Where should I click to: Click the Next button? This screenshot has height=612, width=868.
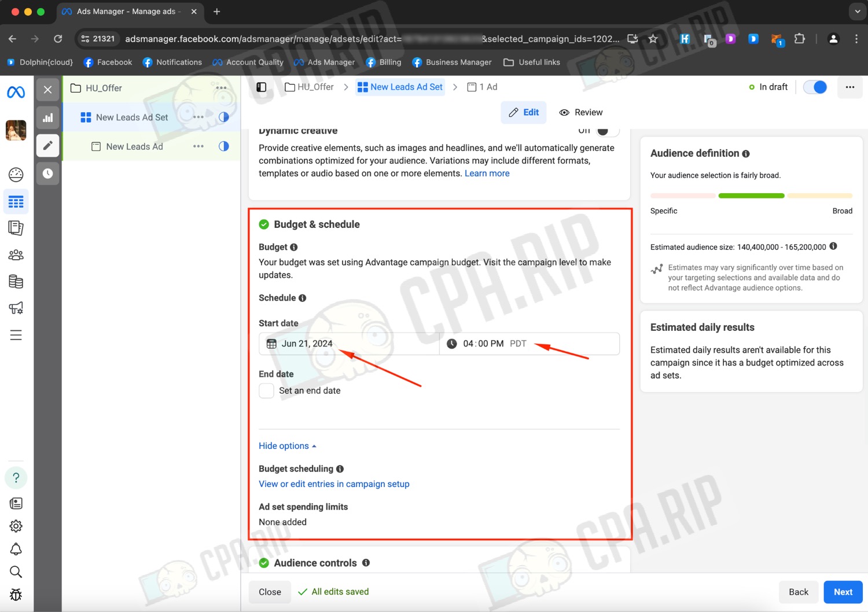tap(843, 592)
